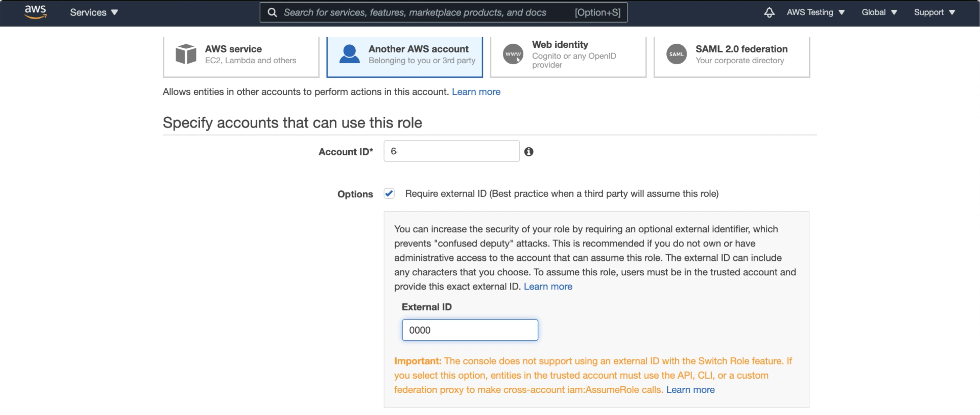Screen dimensions: 980x415
Task: Open the AWS Testing account dropdown
Action: (816, 13)
